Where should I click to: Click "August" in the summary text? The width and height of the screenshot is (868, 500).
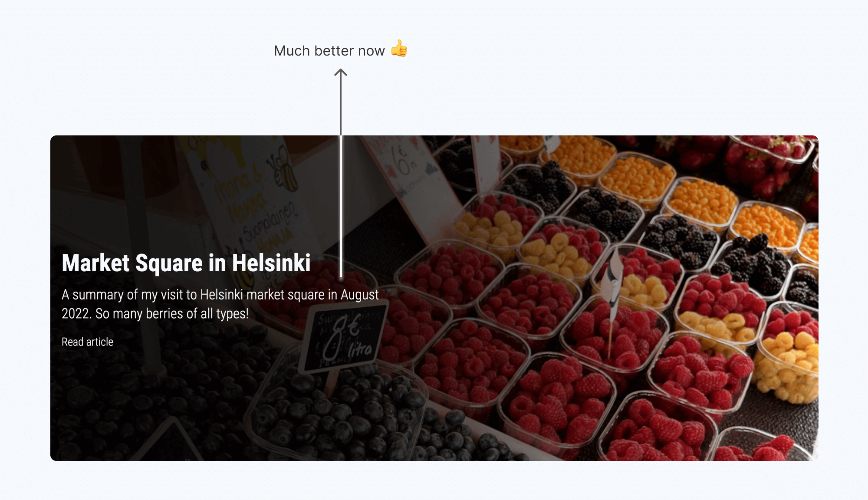tap(359, 295)
